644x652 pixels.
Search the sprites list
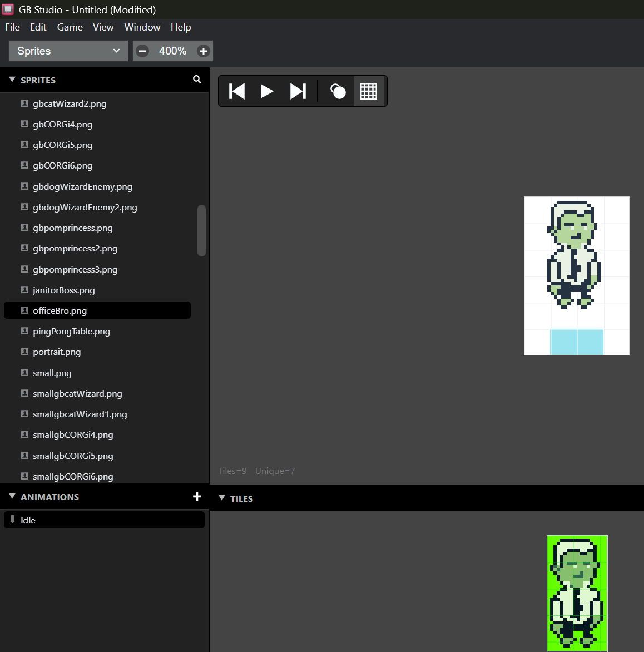point(197,80)
